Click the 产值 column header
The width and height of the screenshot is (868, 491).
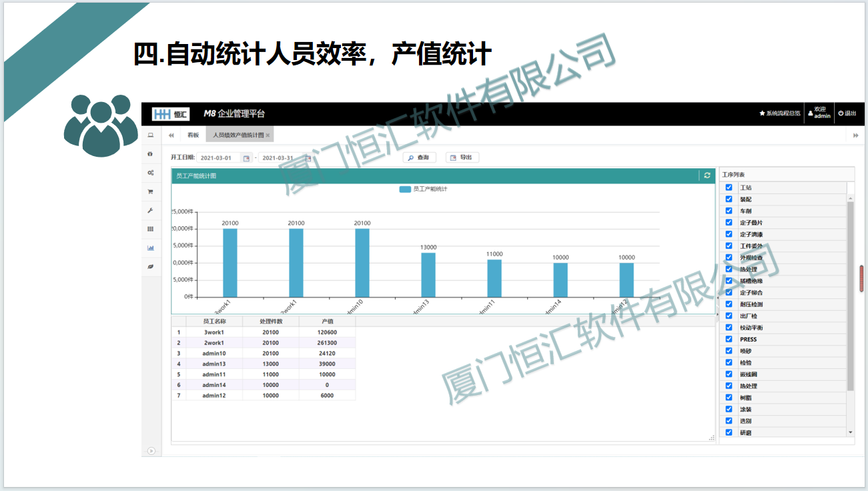pos(327,322)
